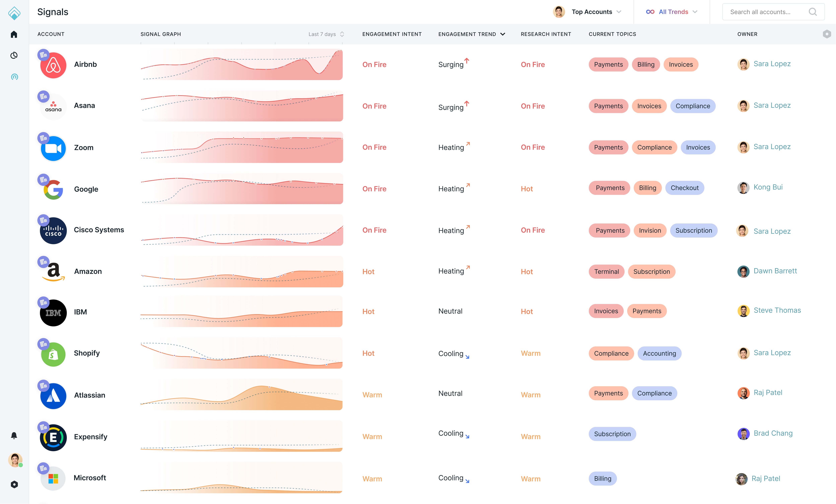Click the Surging trend in Asana row
This screenshot has width=836, height=504.
coord(454,106)
